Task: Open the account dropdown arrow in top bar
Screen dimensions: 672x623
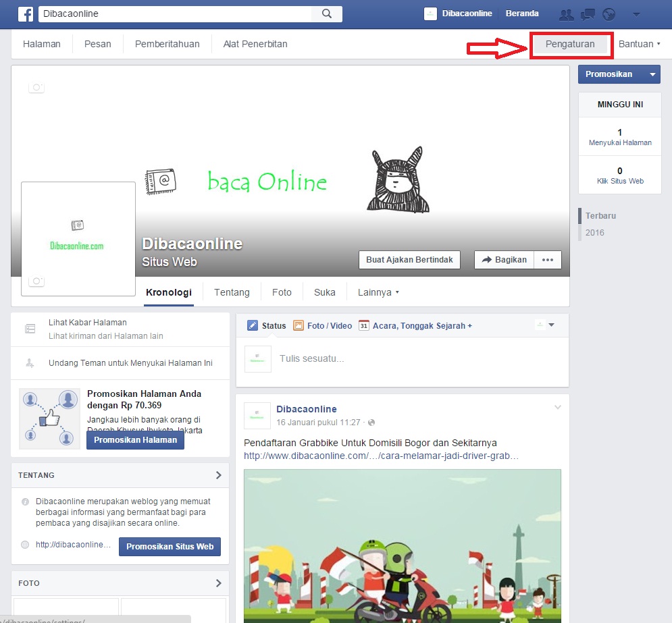Action: 636,15
